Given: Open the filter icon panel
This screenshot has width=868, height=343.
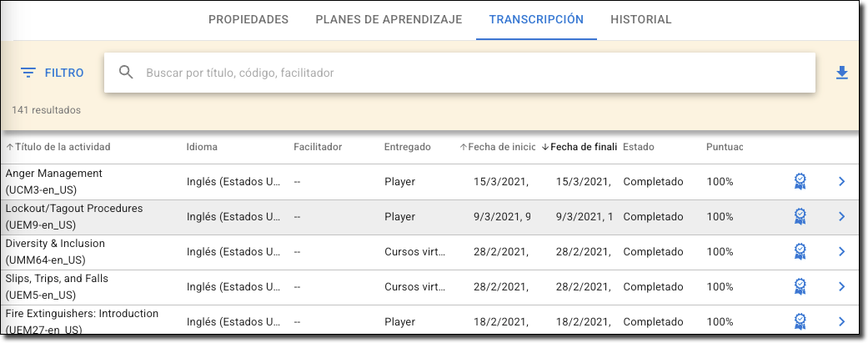Looking at the screenshot, I should 28,73.
